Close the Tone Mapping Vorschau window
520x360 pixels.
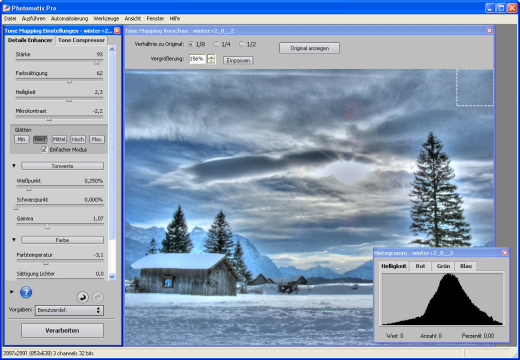(x=489, y=31)
